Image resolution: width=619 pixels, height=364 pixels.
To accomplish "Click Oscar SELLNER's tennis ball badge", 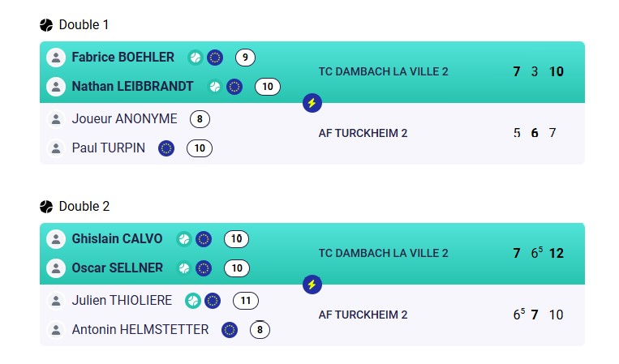I will click(184, 268).
